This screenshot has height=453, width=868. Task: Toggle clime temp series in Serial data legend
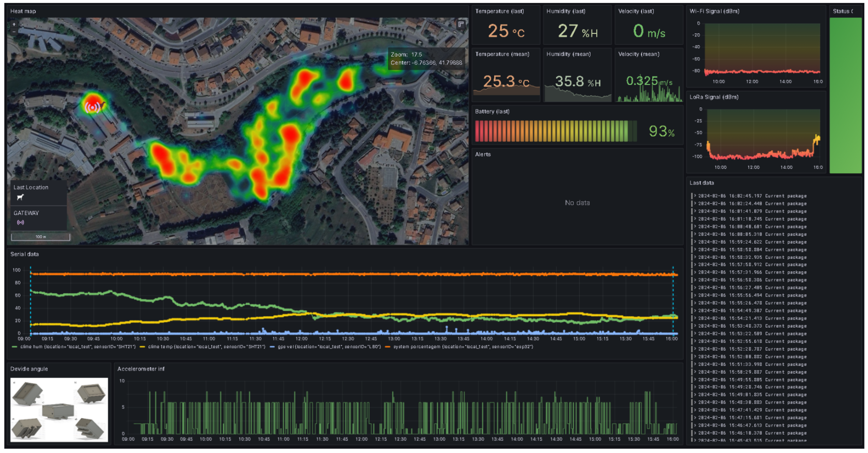pyautogui.click(x=206, y=347)
